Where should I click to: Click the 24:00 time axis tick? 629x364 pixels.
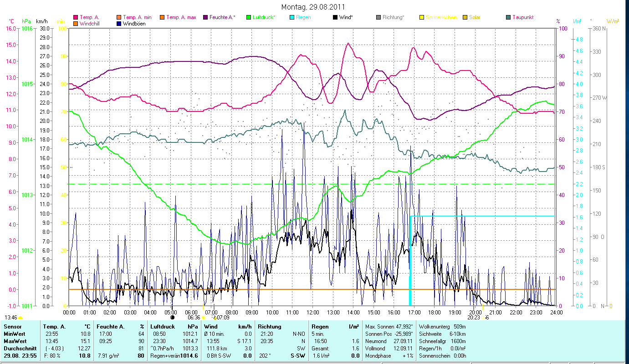[x=556, y=312]
